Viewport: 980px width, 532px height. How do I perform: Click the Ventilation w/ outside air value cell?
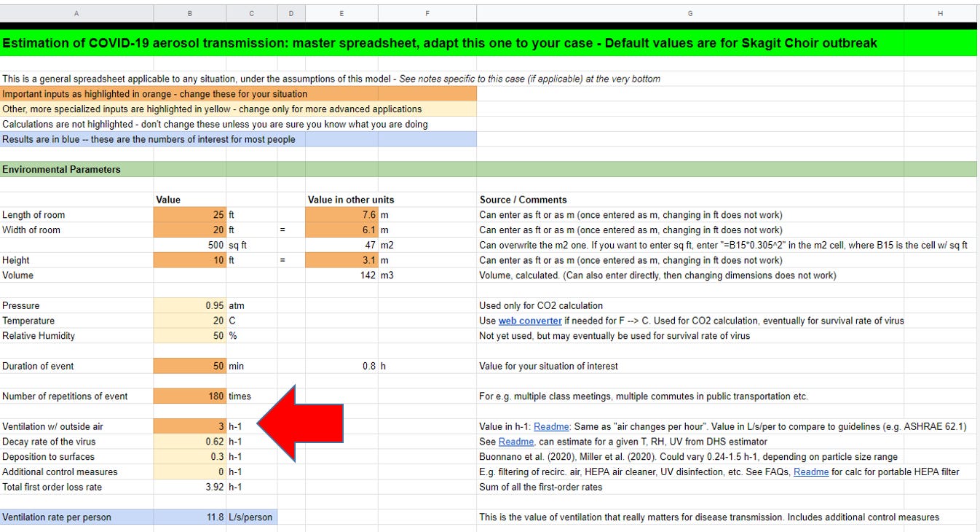[x=189, y=426]
